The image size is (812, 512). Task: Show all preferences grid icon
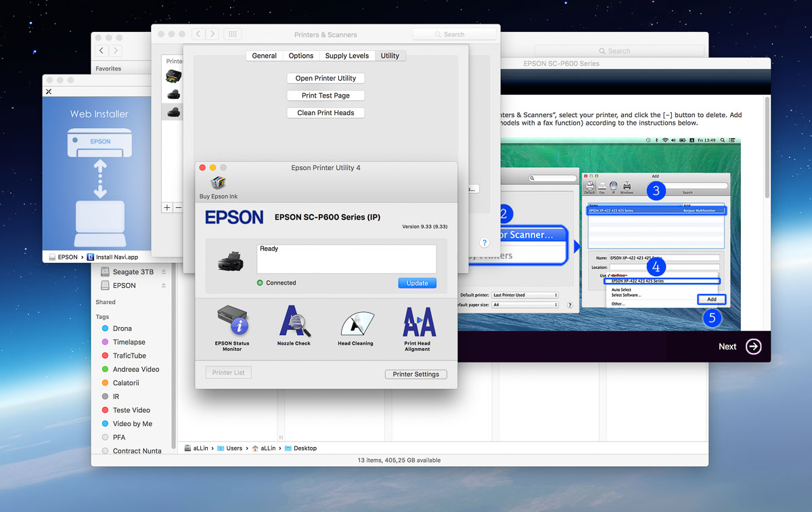point(231,34)
